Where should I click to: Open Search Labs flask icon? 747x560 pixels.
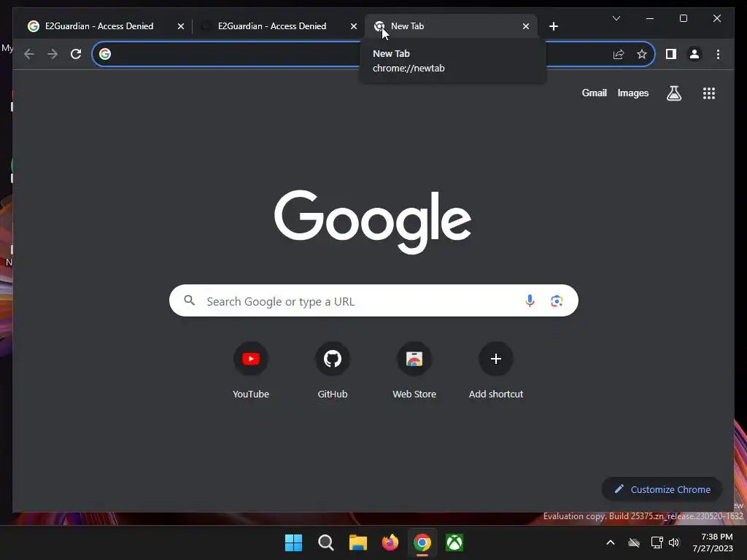673,93
